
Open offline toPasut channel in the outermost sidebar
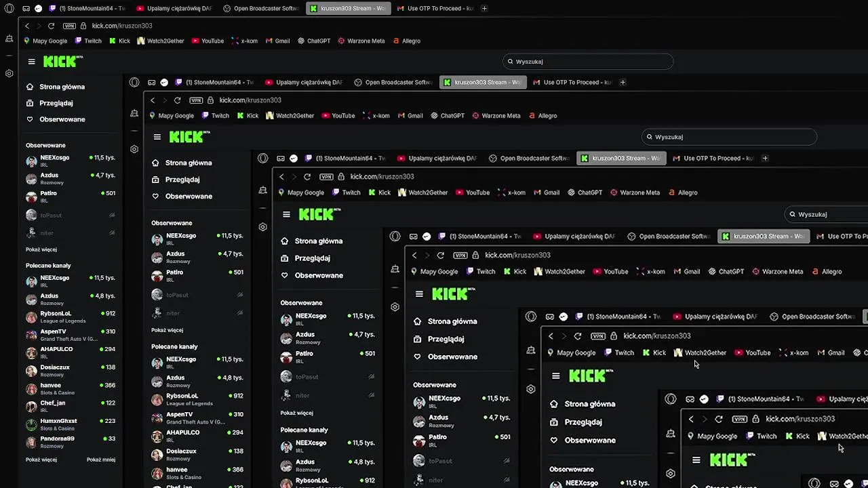click(71, 215)
